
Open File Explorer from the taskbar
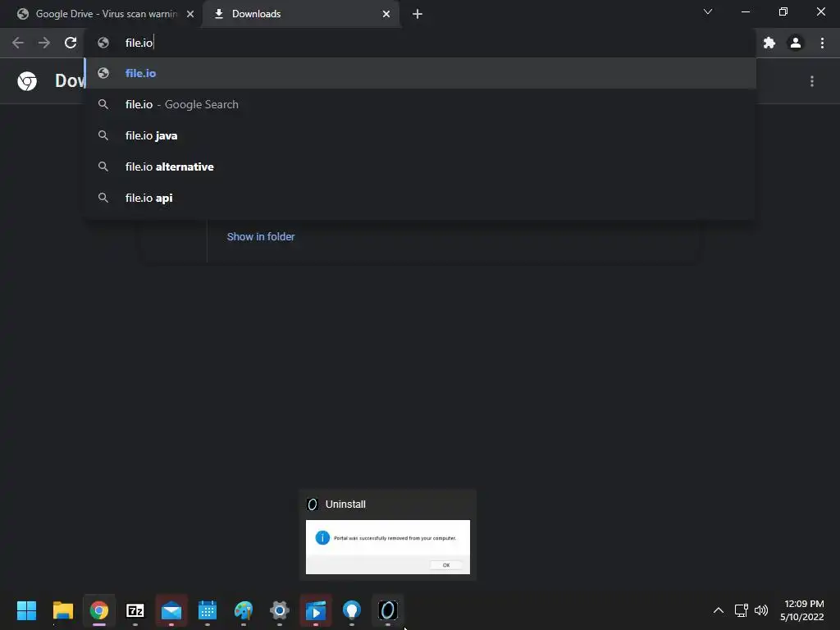click(x=63, y=610)
